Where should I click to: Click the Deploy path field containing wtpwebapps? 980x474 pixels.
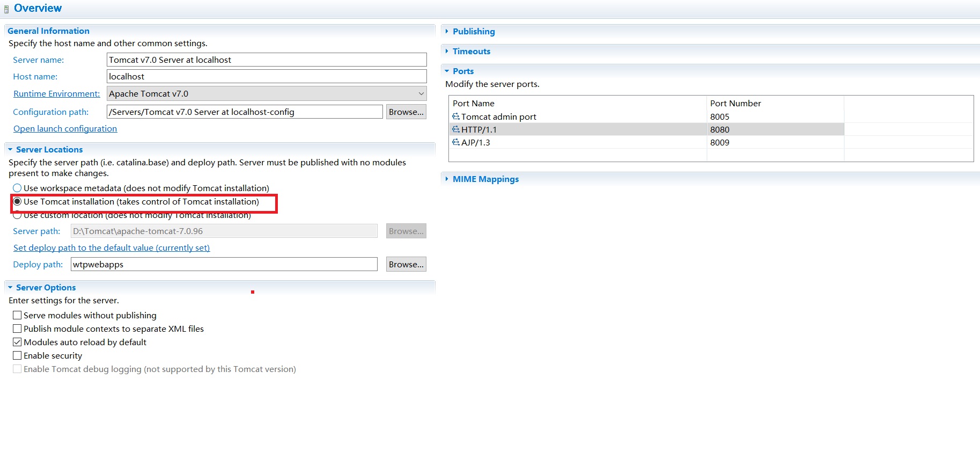224,264
